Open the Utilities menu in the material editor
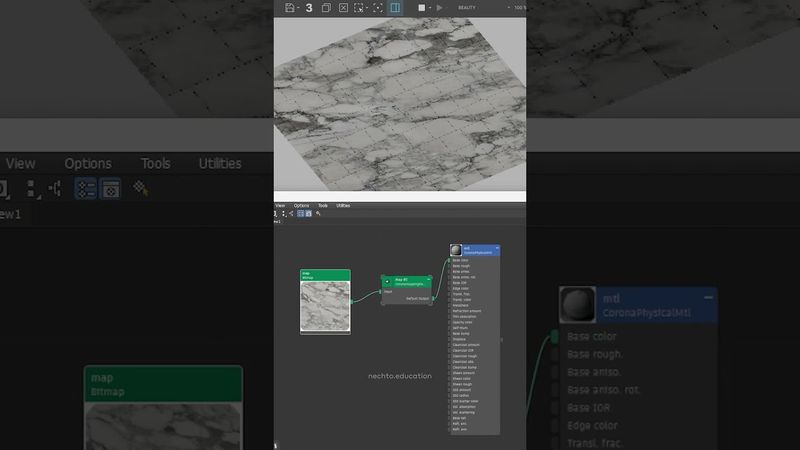Viewport: 800px width, 450px height. pos(343,205)
